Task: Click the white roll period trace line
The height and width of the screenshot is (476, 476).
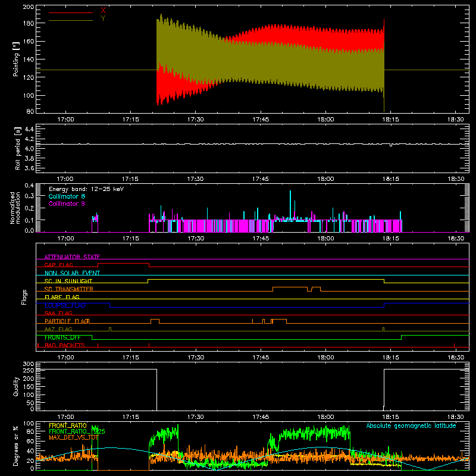Action: point(252,144)
